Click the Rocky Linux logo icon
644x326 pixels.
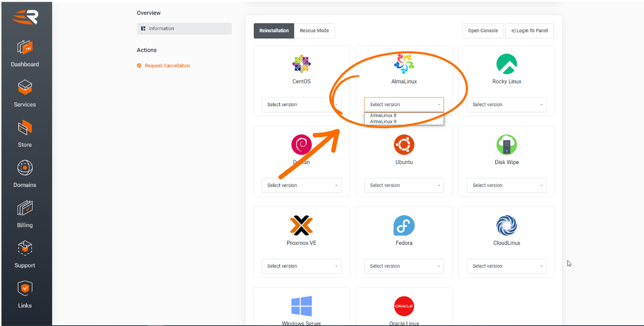coord(507,64)
